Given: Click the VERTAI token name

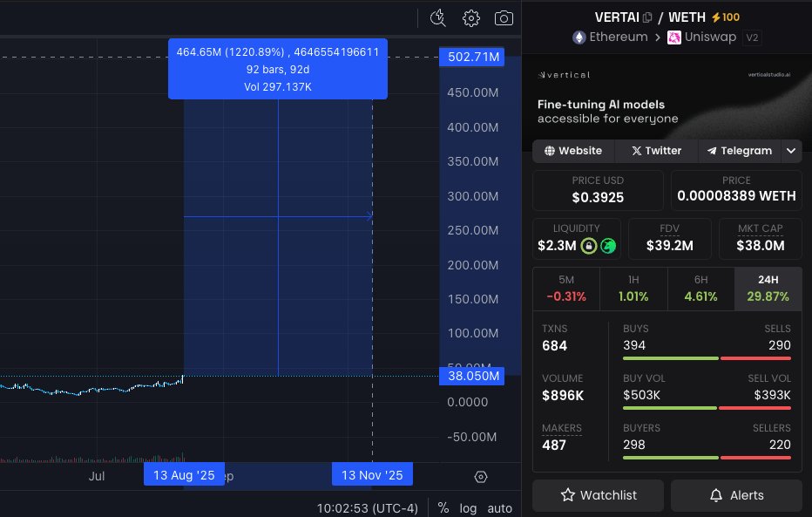Looking at the screenshot, I should [x=617, y=17].
